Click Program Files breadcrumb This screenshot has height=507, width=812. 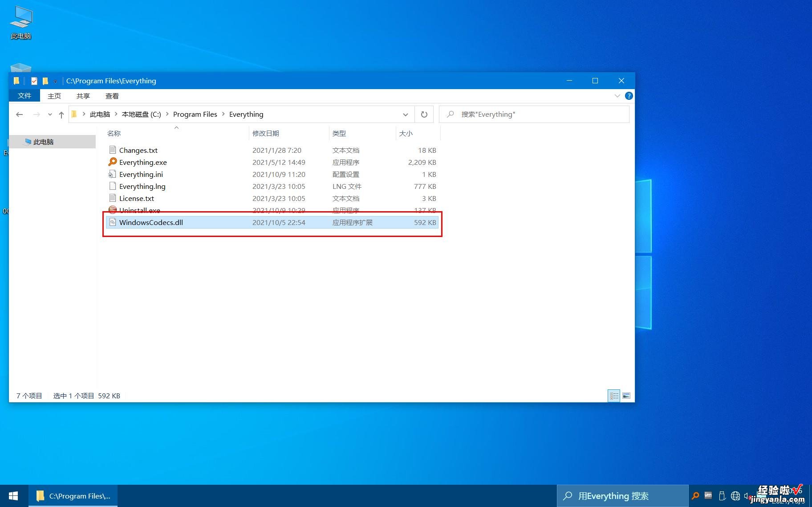pyautogui.click(x=195, y=114)
